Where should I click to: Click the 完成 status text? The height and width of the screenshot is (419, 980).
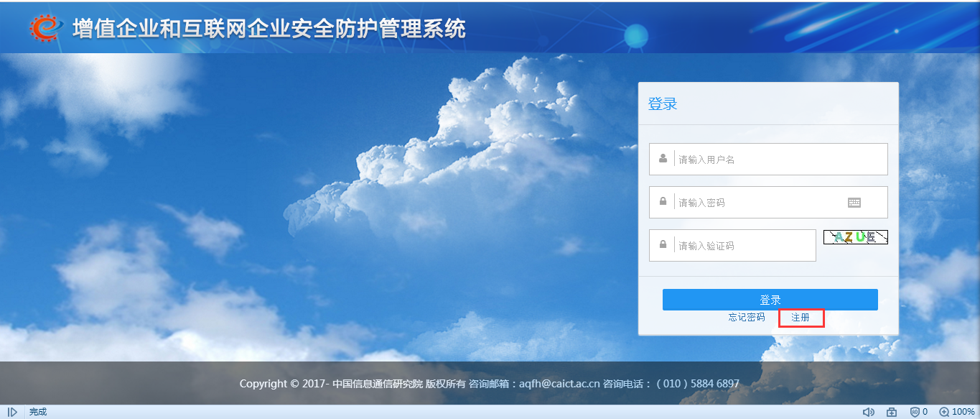pyautogui.click(x=38, y=412)
